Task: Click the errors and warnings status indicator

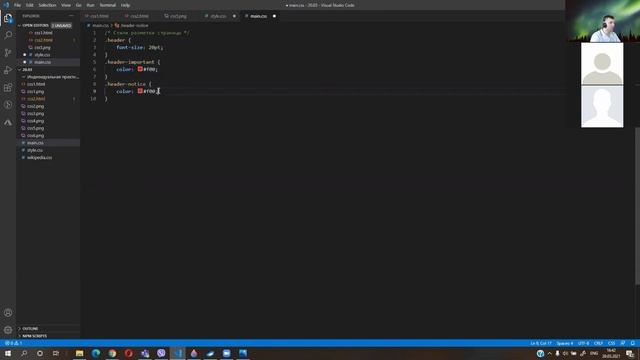Action: click(x=13, y=343)
